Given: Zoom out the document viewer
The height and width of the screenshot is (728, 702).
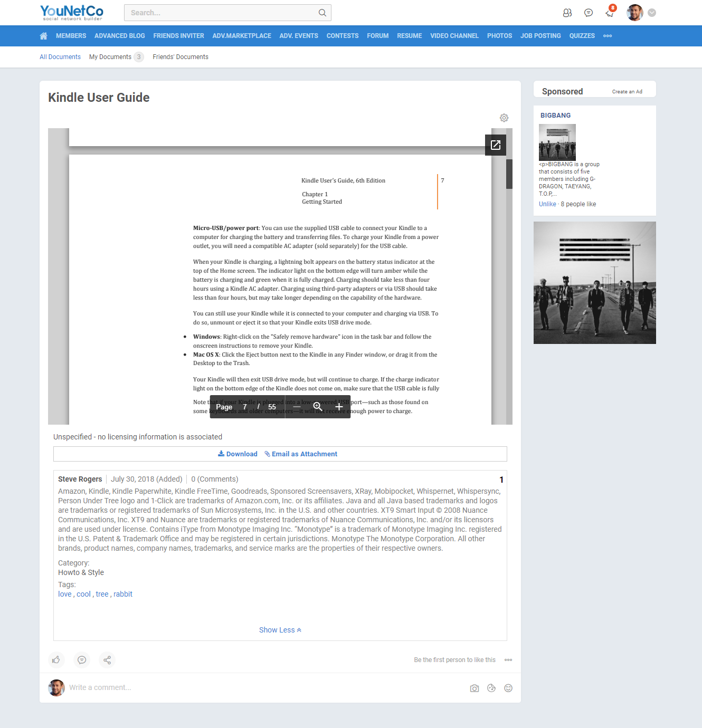Looking at the screenshot, I should 297,407.
